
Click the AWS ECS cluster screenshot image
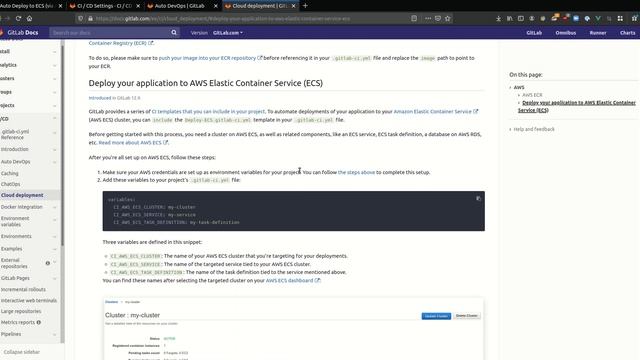293,329
